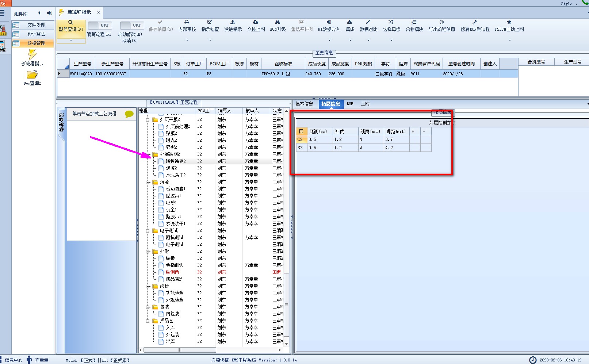This screenshot has width=589, height=364.
Task: Click the process tree horizontal scrollbar
Action: pyautogui.click(x=180, y=350)
